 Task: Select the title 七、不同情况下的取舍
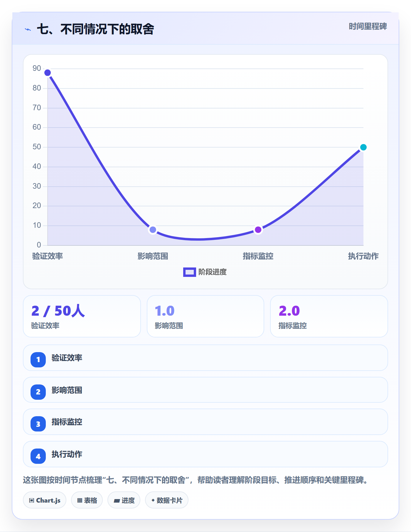(95, 29)
